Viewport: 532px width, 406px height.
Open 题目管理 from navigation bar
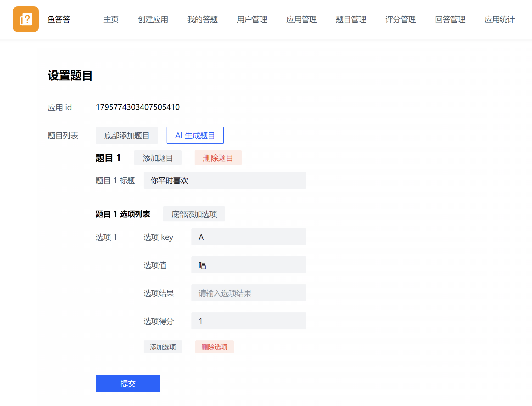click(x=351, y=19)
